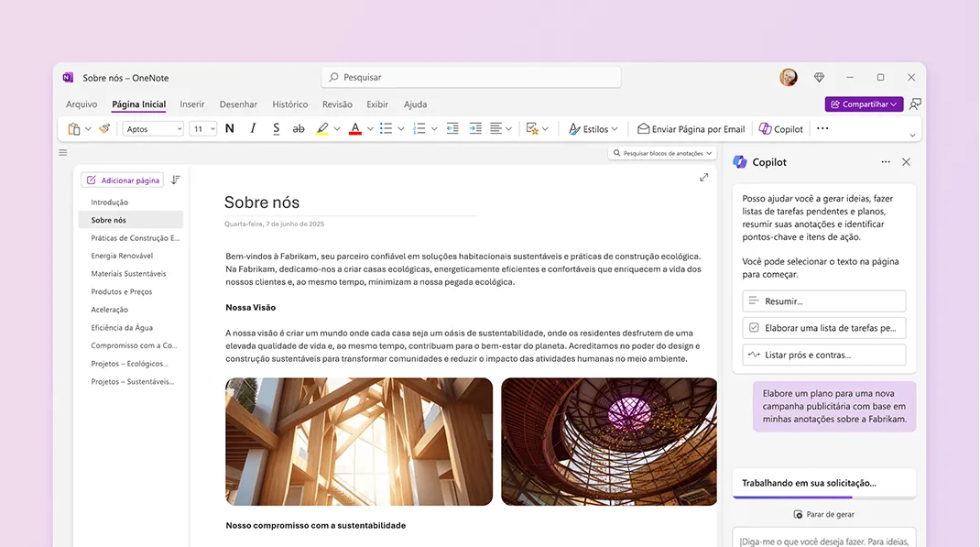
Task: Open numbering style dropdown arrow
Action: (x=434, y=129)
